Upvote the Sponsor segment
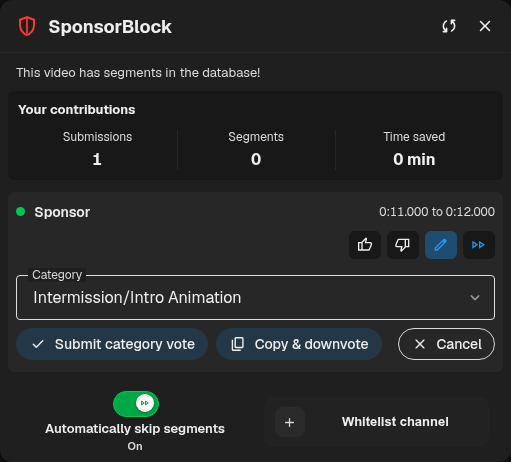 (365, 245)
